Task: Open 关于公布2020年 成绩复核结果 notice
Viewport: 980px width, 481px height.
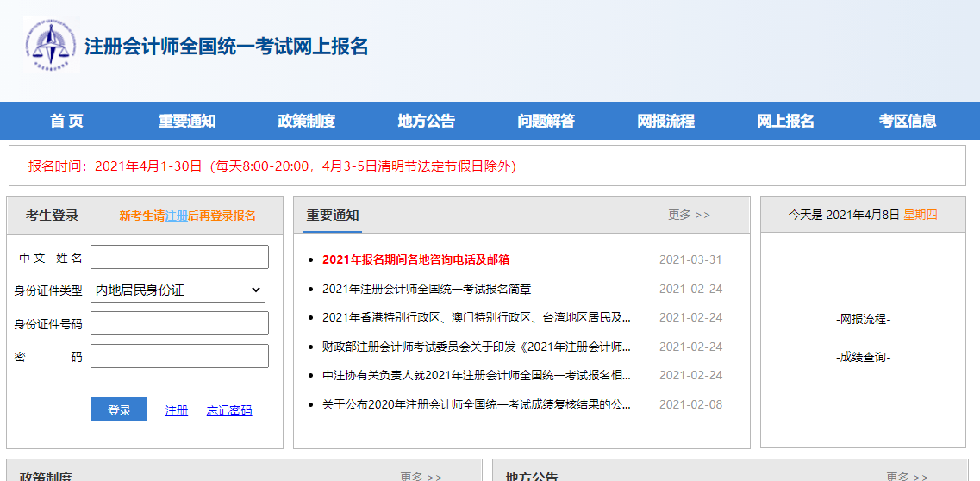Action: 477,404
